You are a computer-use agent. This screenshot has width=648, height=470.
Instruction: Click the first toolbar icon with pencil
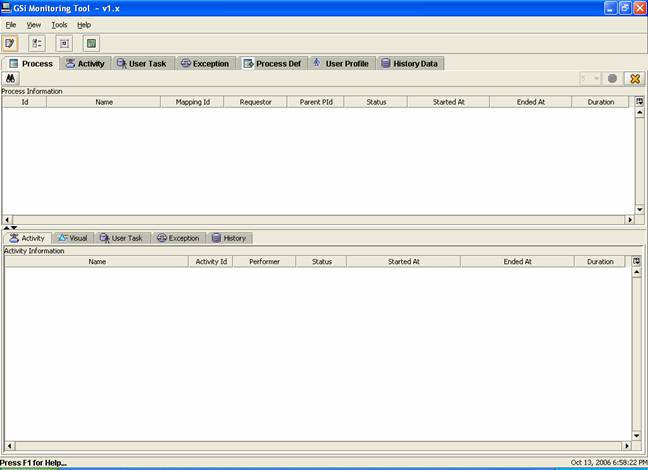coord(10,43)
